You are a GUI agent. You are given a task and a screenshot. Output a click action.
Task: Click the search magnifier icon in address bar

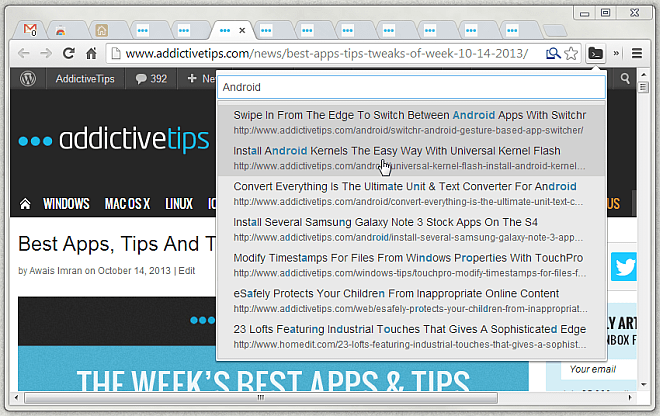(x=553, y=53)
